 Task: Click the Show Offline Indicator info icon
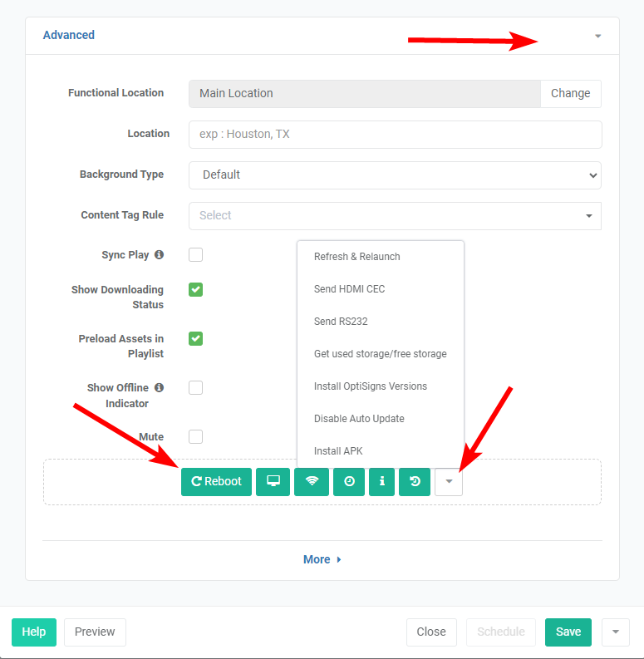coord(159,387)
